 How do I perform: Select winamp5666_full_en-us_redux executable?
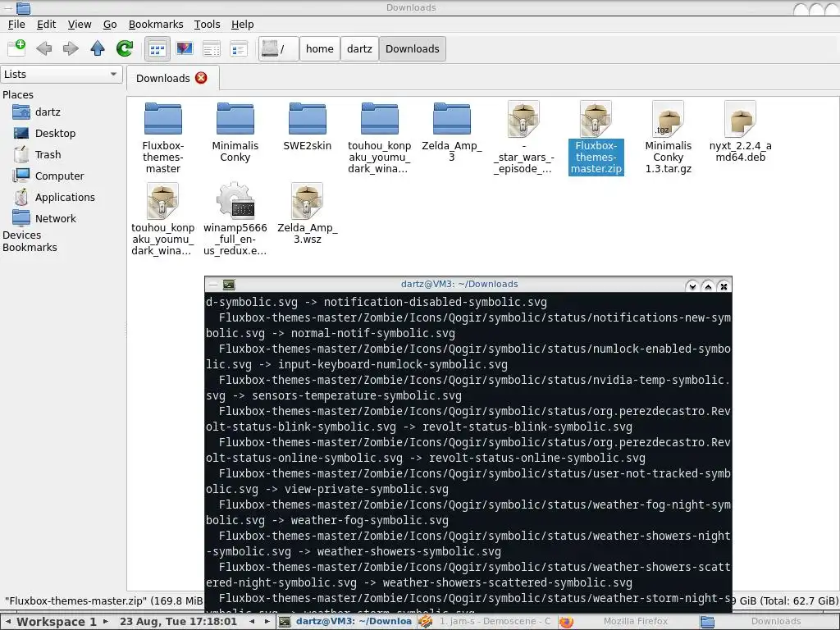pyautogui.click(x=235, y=219)
